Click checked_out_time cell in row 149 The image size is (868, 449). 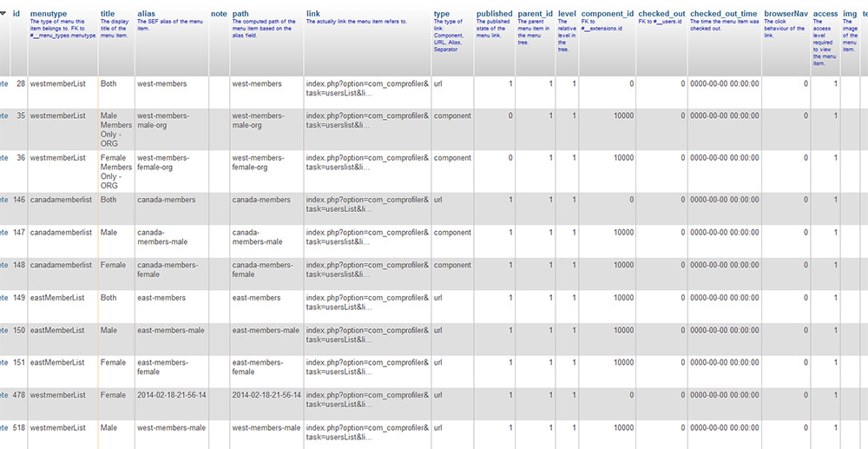(725, 297)
